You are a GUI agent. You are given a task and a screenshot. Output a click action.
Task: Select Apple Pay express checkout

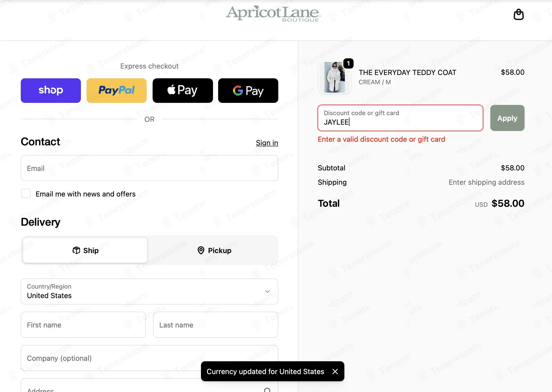tap(183, 91)
